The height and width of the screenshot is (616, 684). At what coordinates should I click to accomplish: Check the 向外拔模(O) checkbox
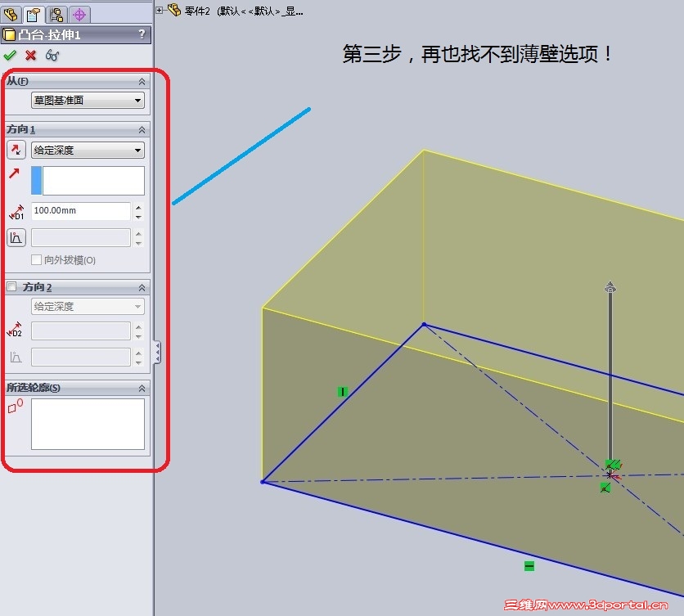pyautogui.click(x=36, y=260)
